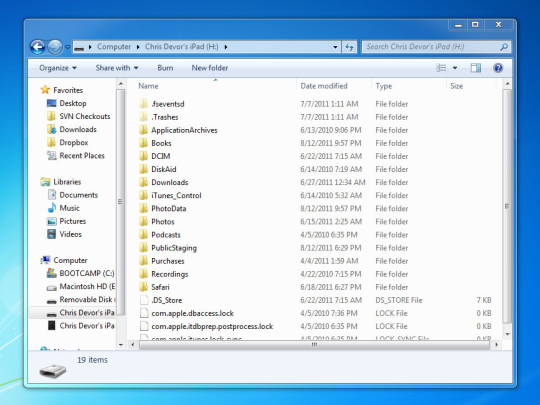The height and width of the screenshot is (405, 540).
Task: Expand breadcrumb arrow after Computer
Action: coord(138,47)
